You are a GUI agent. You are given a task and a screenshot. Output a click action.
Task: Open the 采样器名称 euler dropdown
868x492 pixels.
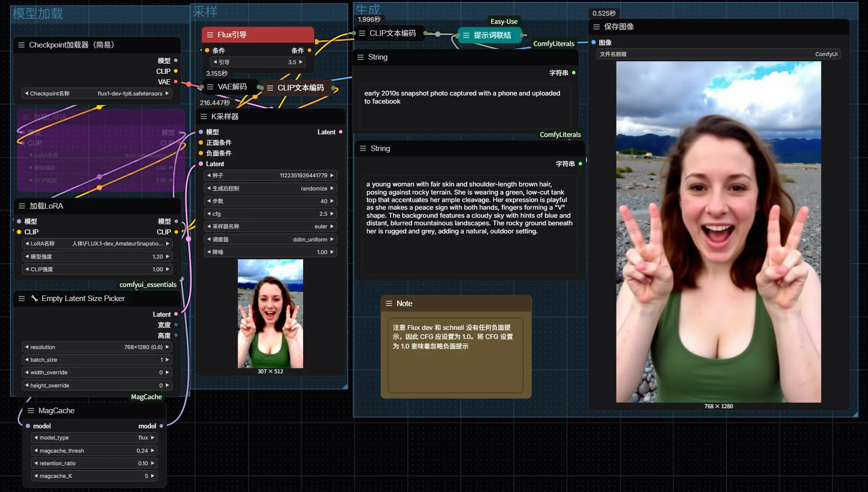(270, 226)
